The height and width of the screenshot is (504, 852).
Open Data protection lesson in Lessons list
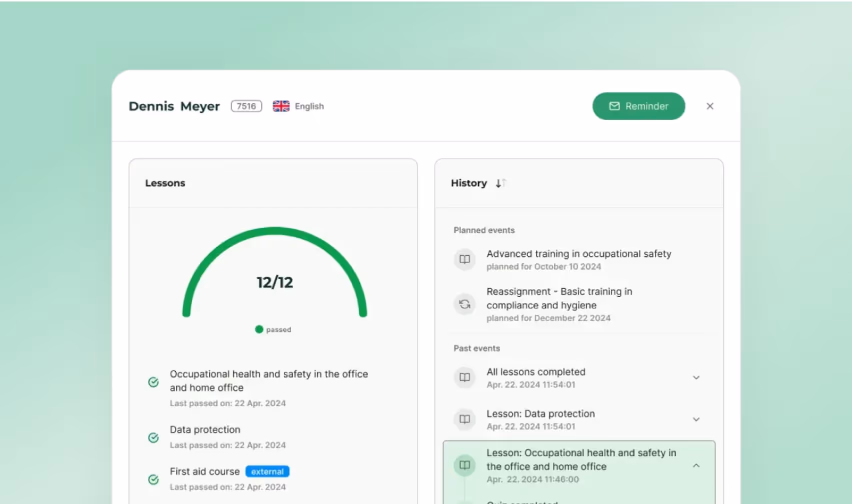point(205,430)
